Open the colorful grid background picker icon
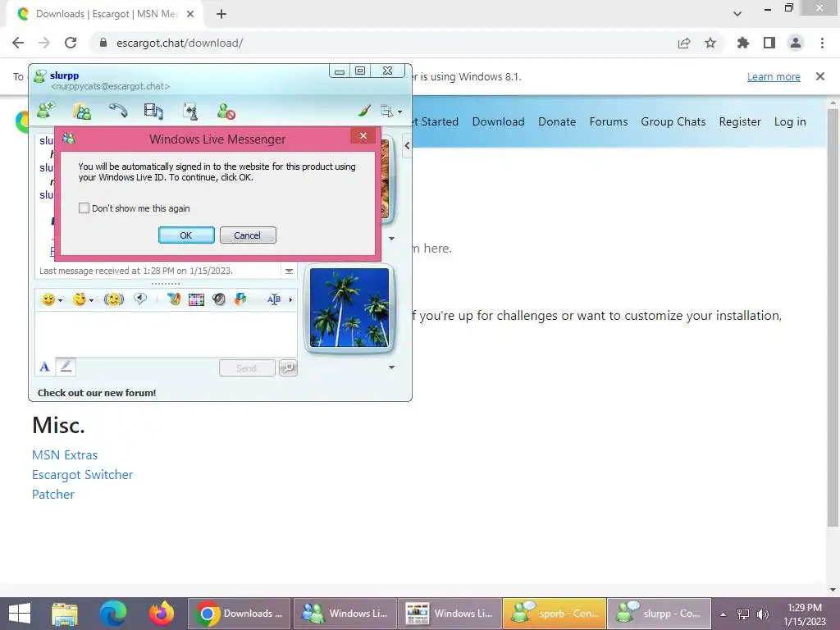The height and width of the screenshot is (630, 840). [x=196, y=299]
